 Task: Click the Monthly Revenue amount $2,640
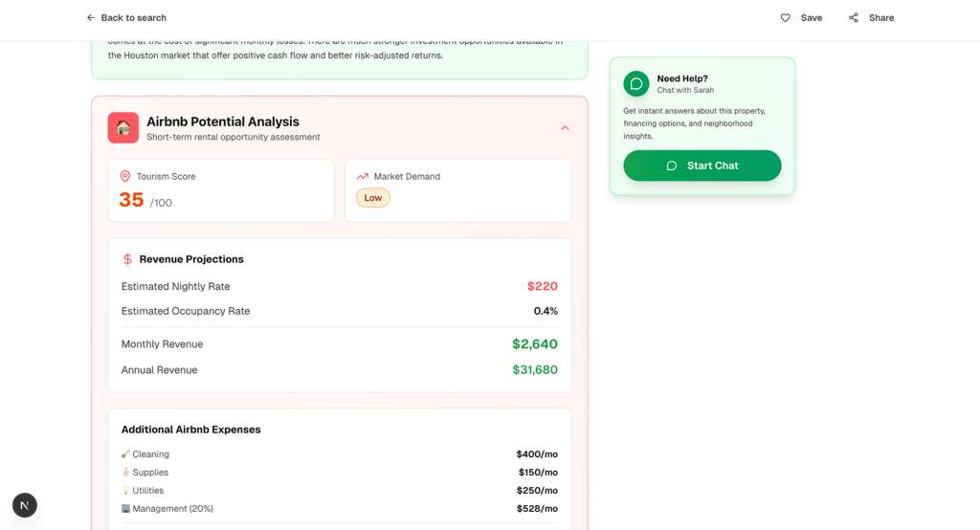534,344
